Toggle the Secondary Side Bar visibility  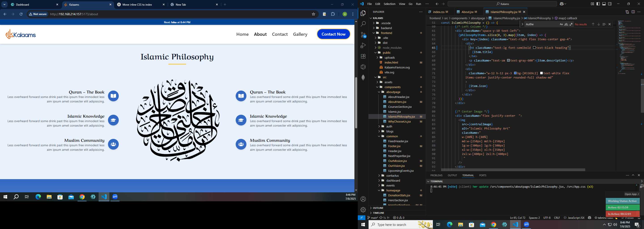pyautogui.click(x=610, y=4)
